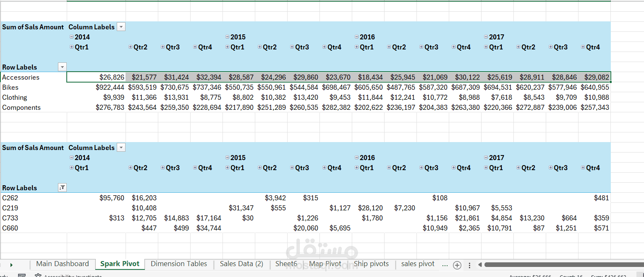
Task: Expand 2015 Qtr4 in the C262 table
Action: point(324,168)
